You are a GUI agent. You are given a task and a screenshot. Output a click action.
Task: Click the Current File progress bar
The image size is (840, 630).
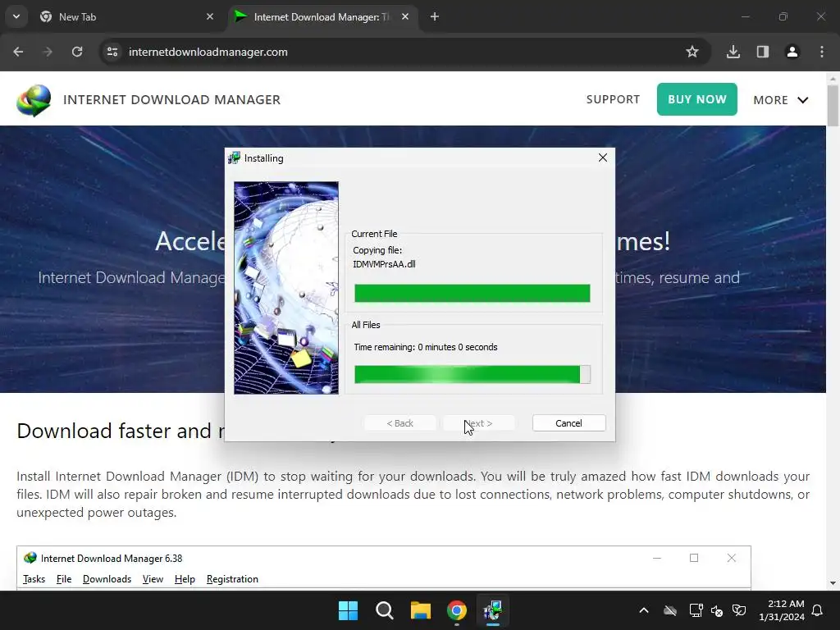tap(472, 293)
